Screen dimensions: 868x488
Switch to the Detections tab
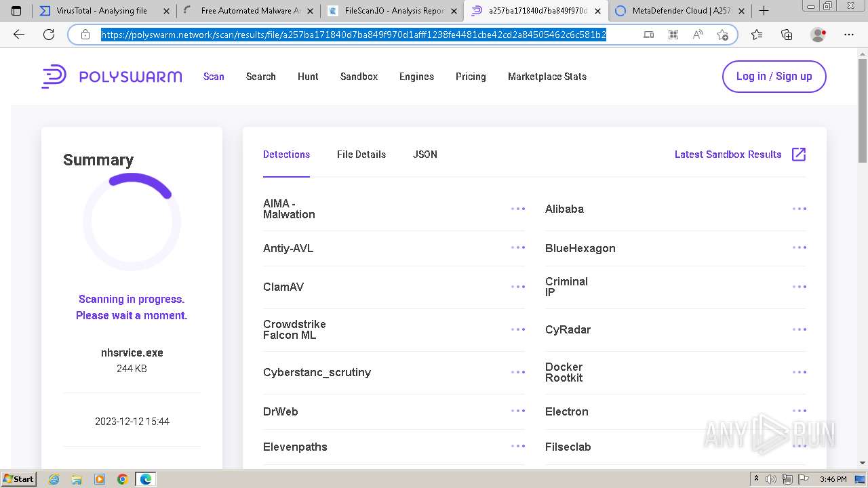(286, 155)
